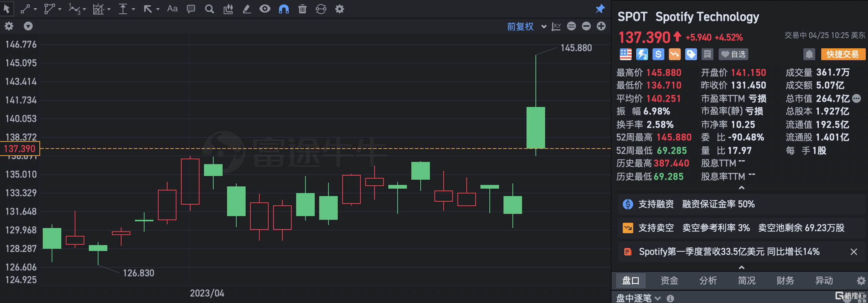
Task: Click the 137.390 current price axis marker
Action: [x=20, y=149]
